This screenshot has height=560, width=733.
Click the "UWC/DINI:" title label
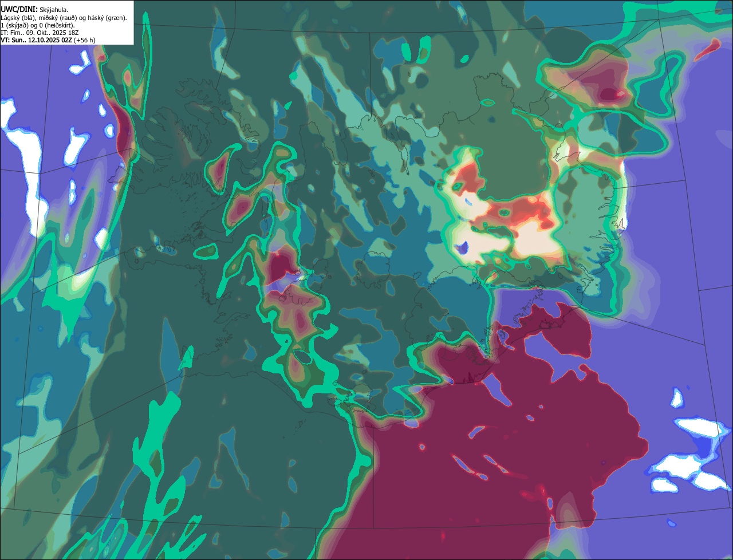coord(19,10)
